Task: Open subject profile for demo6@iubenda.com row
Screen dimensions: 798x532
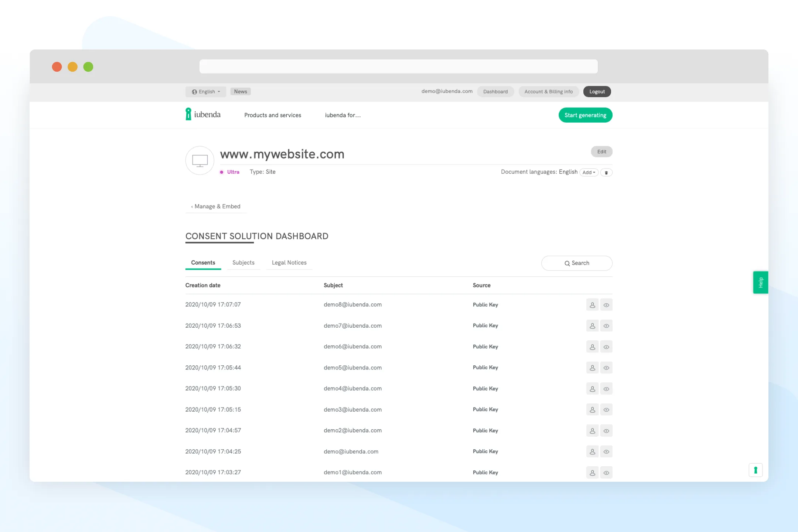Action: tap(592, 347)
